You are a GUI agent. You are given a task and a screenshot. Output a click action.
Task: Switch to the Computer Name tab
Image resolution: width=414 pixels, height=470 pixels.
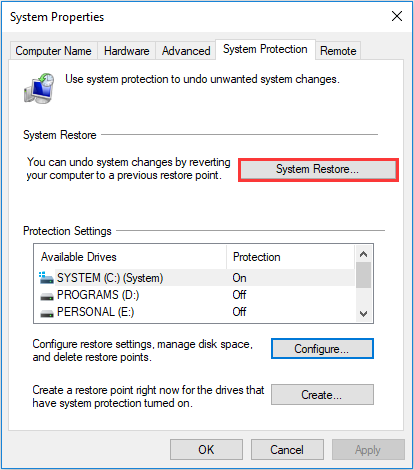(x=53, y=51)
